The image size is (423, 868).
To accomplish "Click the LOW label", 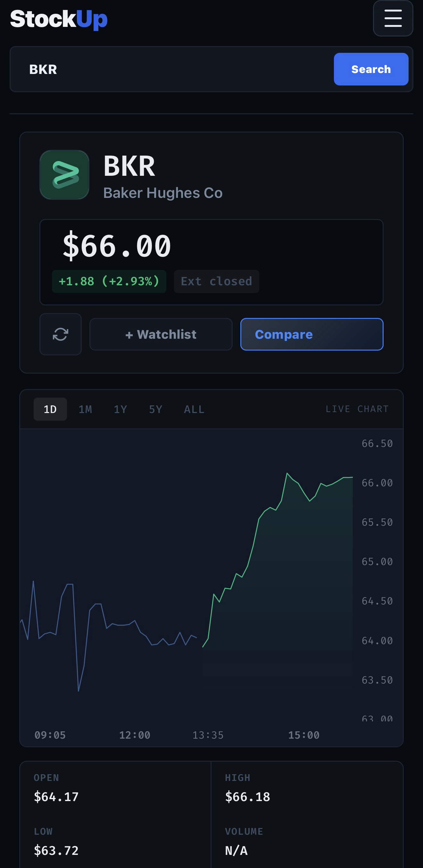I will 43,831.
